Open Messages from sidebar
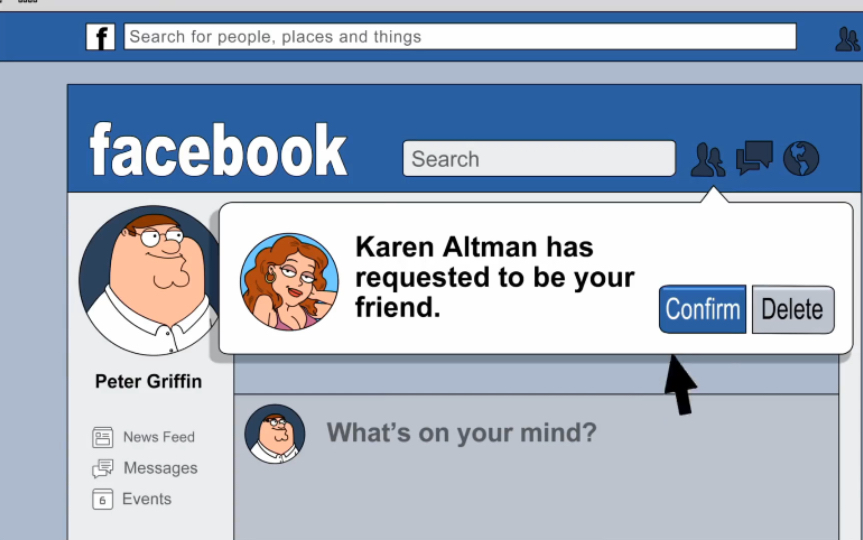This screenshot has height=540, width=863. tap(160, 468)
